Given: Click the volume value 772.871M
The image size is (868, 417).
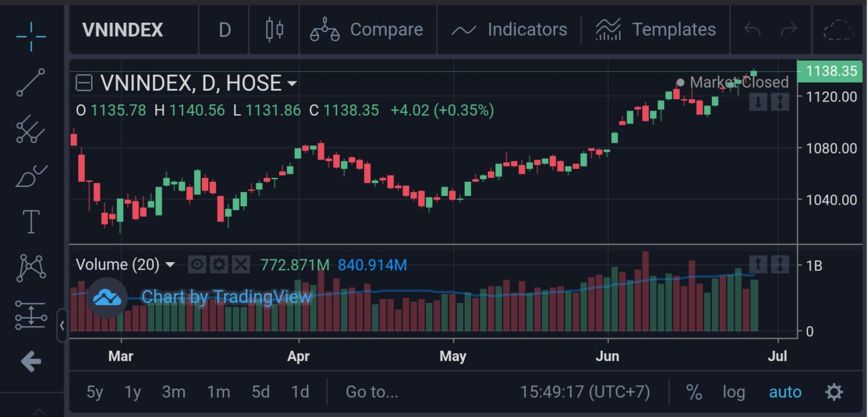Looking at the screenshot, I should [295, 265].
